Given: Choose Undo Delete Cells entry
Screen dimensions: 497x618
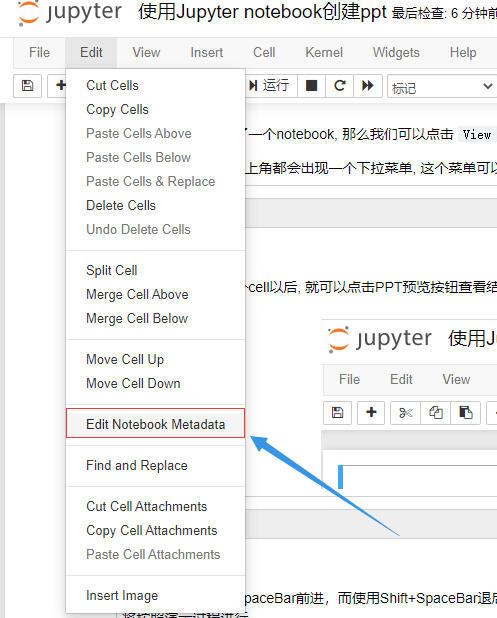Looking at the screenshot, I should pos(156,229).
